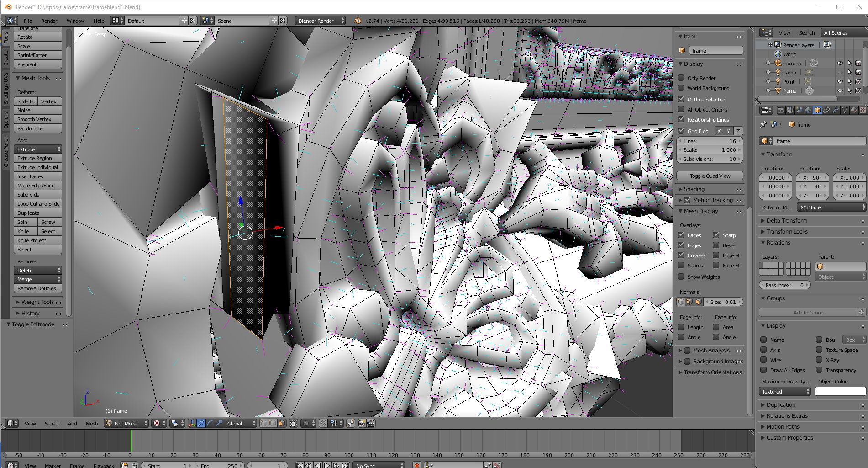Click the Subdivide button
The height and width of the screenshot is (468, 868).
coord(38,195)
